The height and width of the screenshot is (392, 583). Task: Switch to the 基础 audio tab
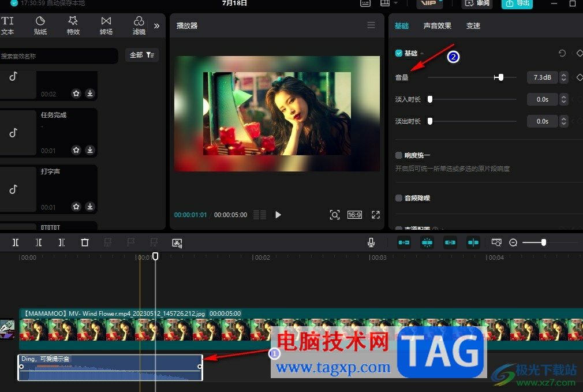402,25
